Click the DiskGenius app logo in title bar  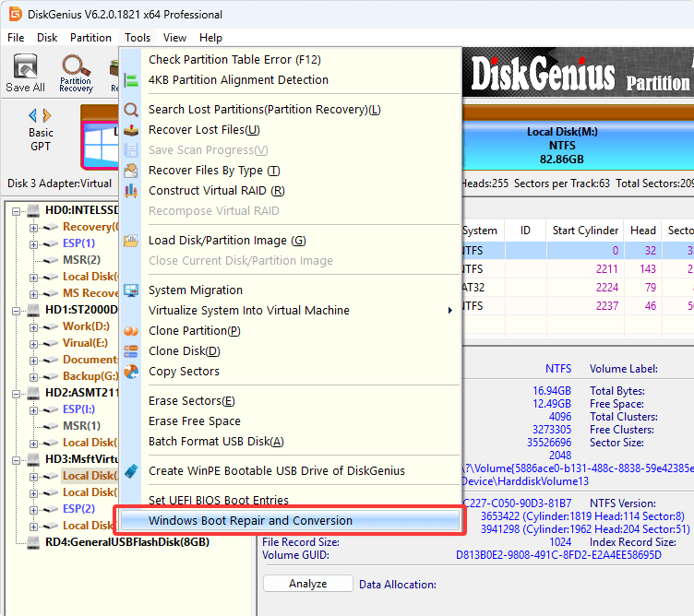15,14
